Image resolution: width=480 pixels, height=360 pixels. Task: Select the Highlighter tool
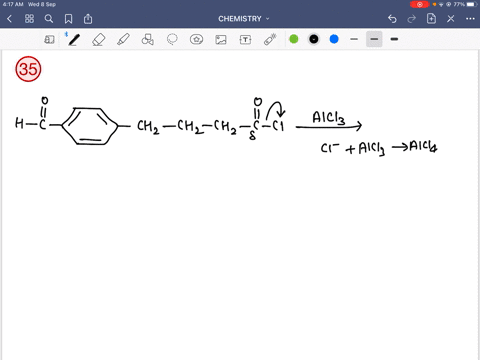(123, 39)
